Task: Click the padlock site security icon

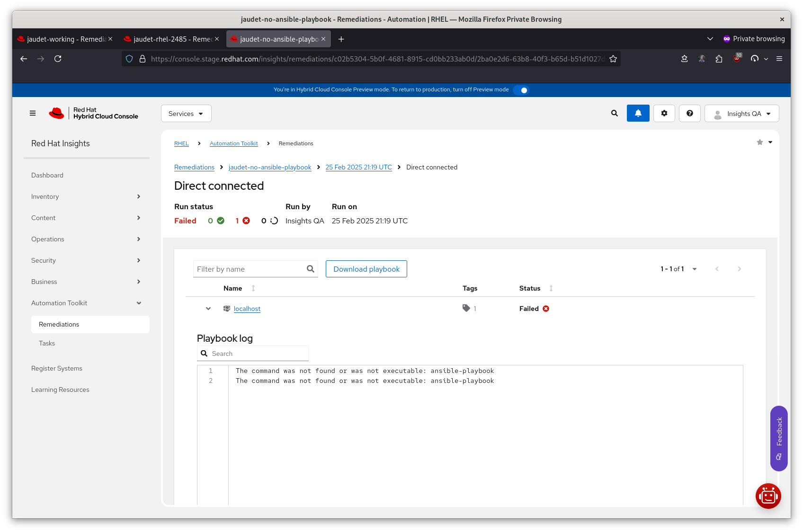Action: coord(142,59)
